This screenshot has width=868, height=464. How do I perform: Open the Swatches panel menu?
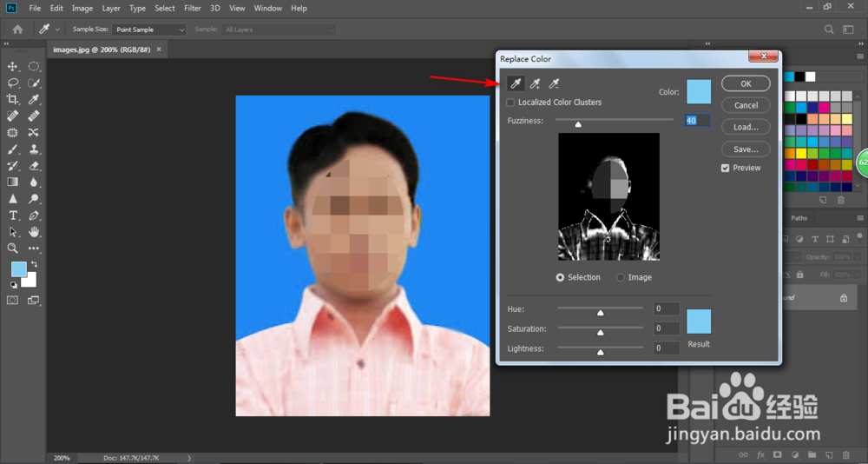tap(860, 56)
